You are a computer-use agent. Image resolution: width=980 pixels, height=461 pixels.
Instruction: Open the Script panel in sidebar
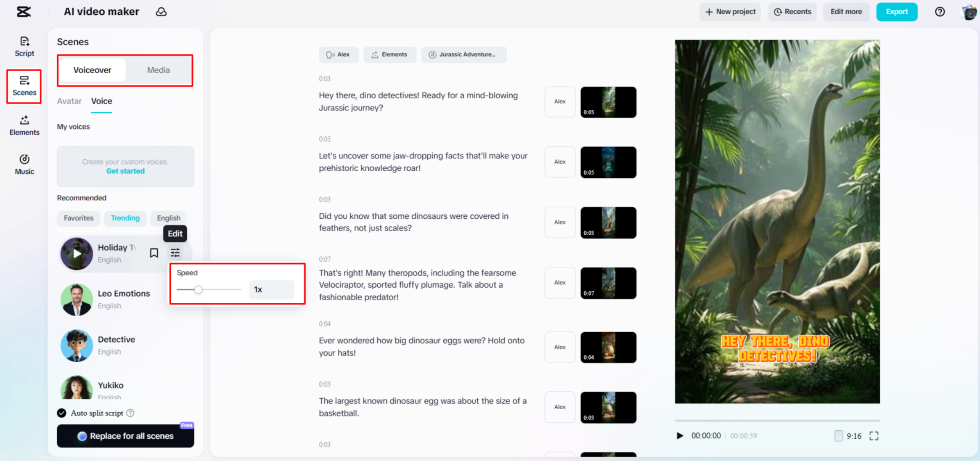click(x=24, y=46)
